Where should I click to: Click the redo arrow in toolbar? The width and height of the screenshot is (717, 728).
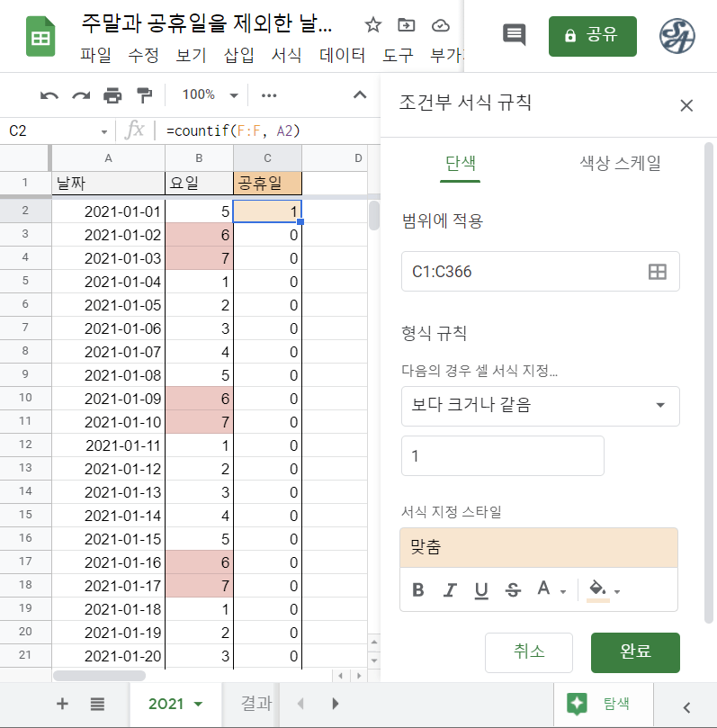[81, 95]
